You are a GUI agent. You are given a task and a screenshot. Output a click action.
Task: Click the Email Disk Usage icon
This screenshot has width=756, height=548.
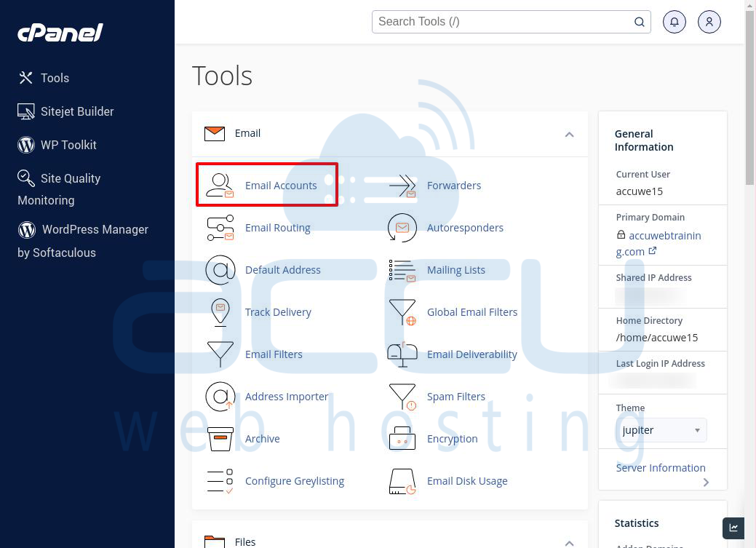click(x=402, y=480)
